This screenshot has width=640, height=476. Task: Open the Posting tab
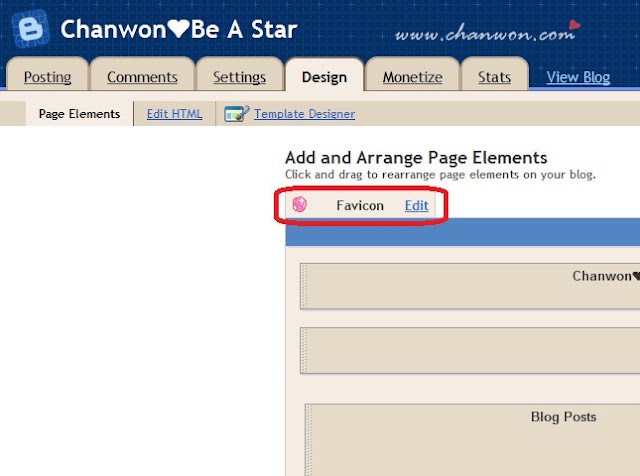coord(47,77)
